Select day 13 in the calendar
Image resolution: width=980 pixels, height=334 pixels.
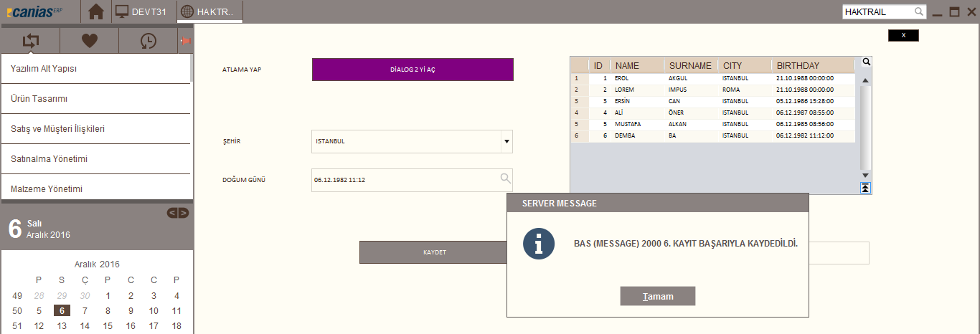pos(62,326)
